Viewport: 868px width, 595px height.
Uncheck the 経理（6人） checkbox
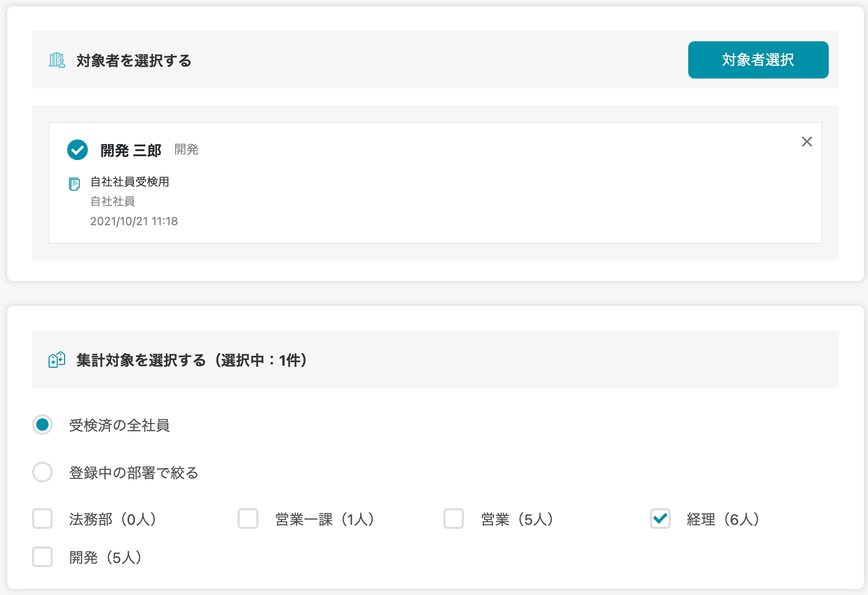[660, 519]
